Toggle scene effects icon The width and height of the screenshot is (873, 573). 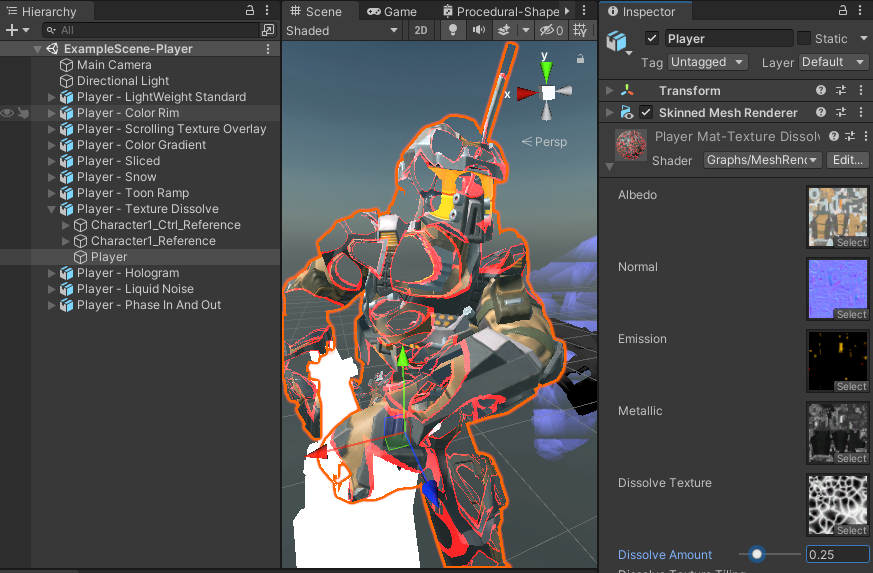pos(503,30)
